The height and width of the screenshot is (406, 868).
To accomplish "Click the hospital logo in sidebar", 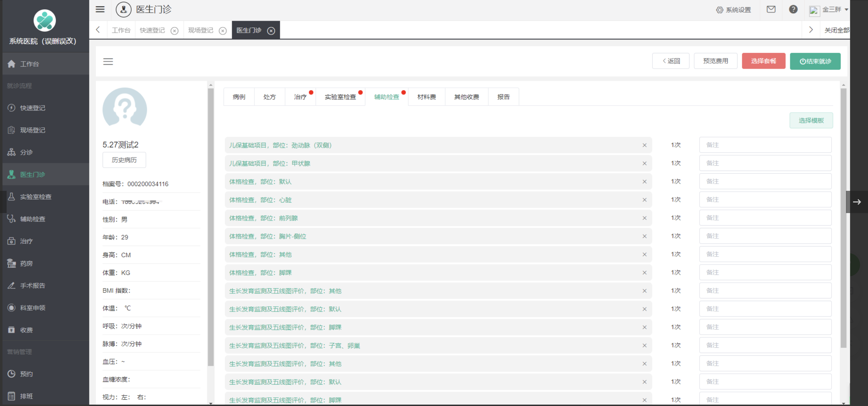I will pos(45,20).
